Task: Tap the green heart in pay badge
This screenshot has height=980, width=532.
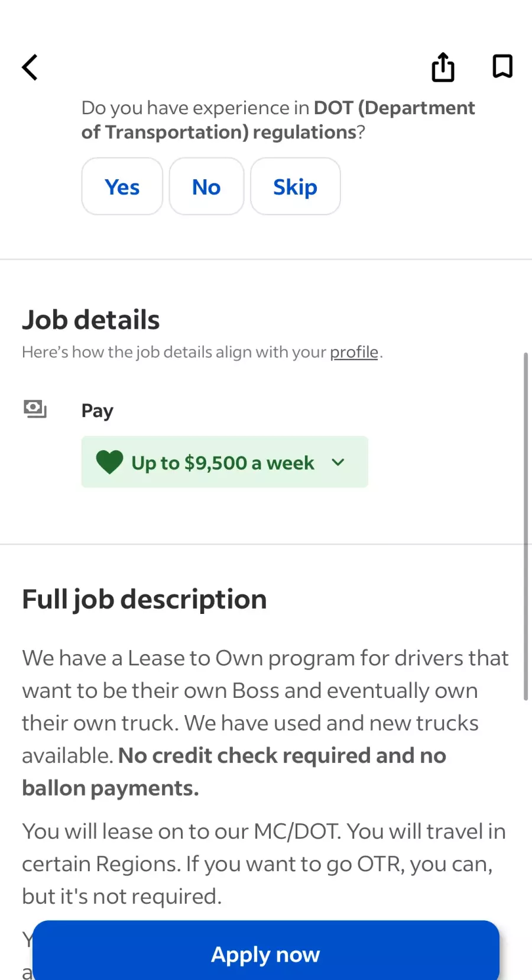Action: point(109,462)
